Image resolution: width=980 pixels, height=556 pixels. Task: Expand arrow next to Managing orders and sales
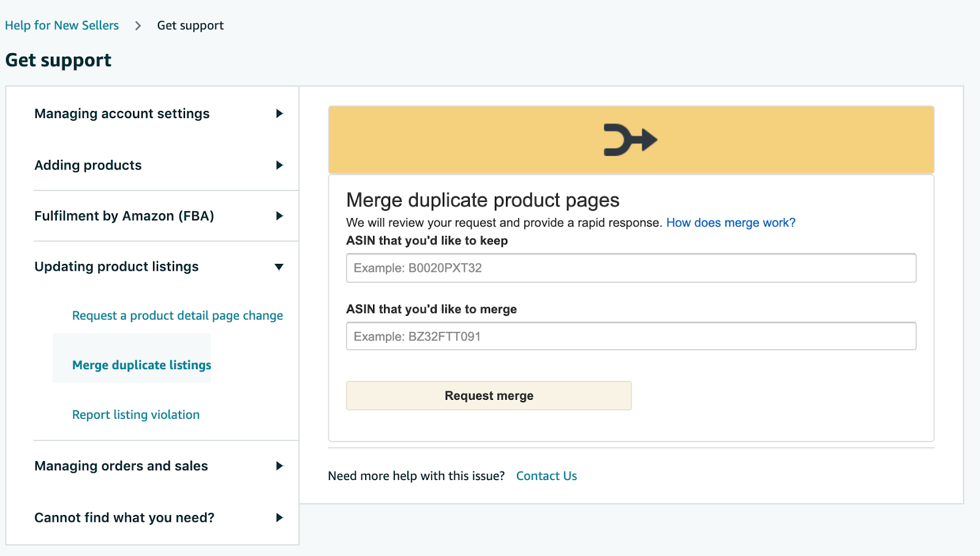point(279,466)
